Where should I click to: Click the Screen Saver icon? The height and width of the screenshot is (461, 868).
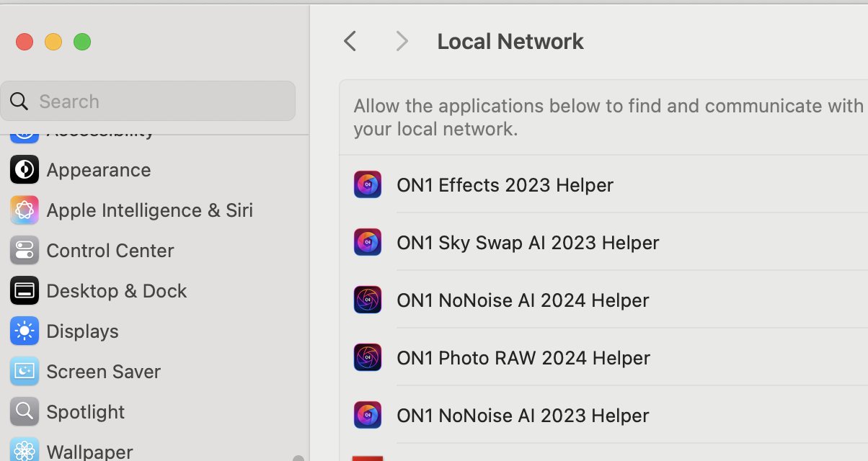pos(25,372)
